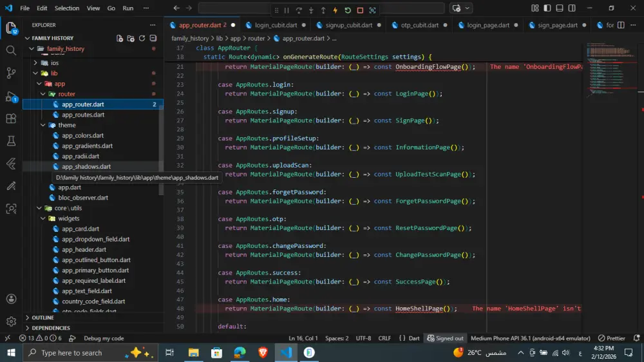Viewport: 644px width, 362px height.
Task: Click Prettier status bar item
Action: [612, 338]
